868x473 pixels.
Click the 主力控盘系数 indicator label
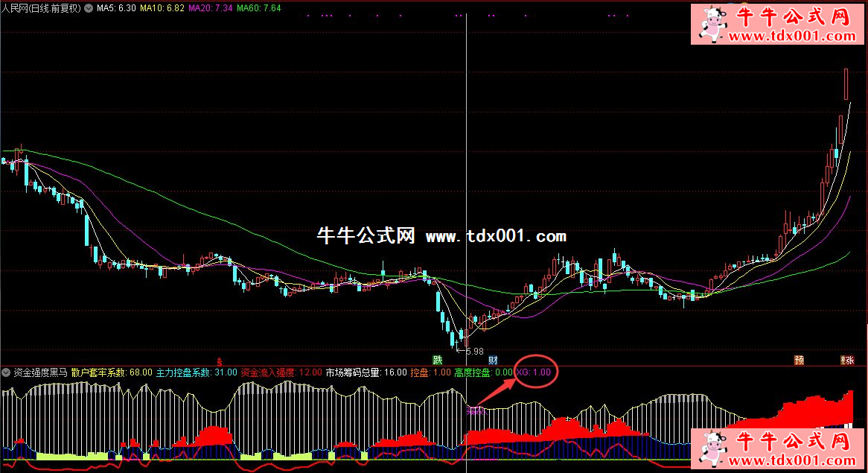tap(197, 372)
